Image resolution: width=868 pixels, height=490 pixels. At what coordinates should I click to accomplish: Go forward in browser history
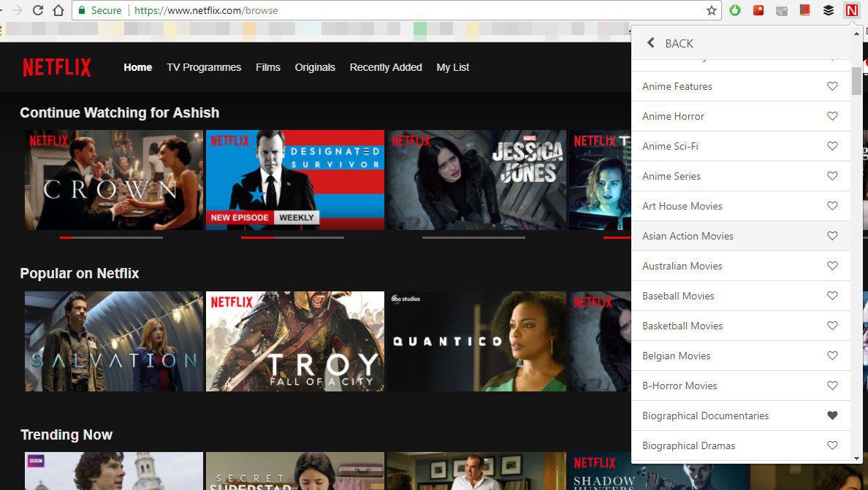(18, 10)
